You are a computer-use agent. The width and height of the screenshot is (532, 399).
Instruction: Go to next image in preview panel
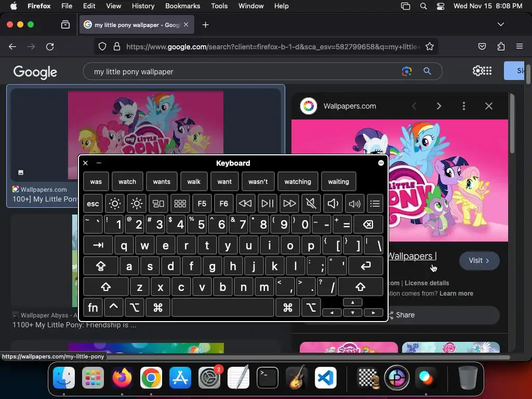(438, 106)
